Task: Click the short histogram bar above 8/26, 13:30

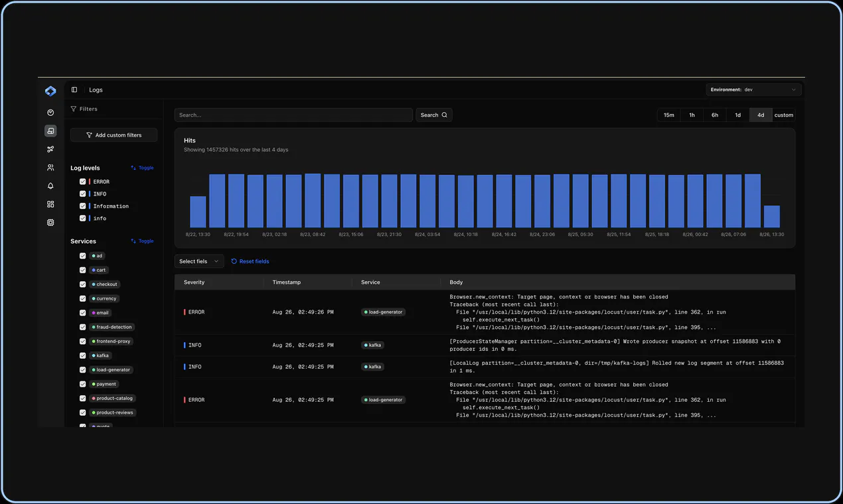Action: click(772, 217)
